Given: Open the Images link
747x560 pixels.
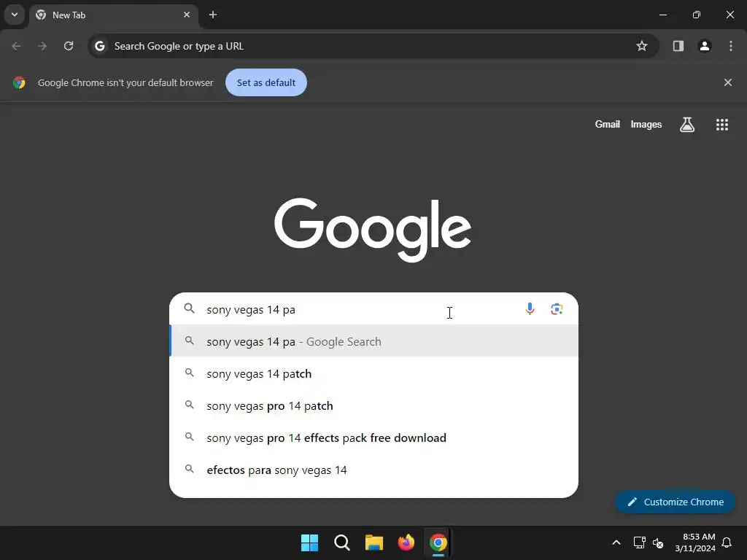Looking at the screenshot, I should [646, 124].
